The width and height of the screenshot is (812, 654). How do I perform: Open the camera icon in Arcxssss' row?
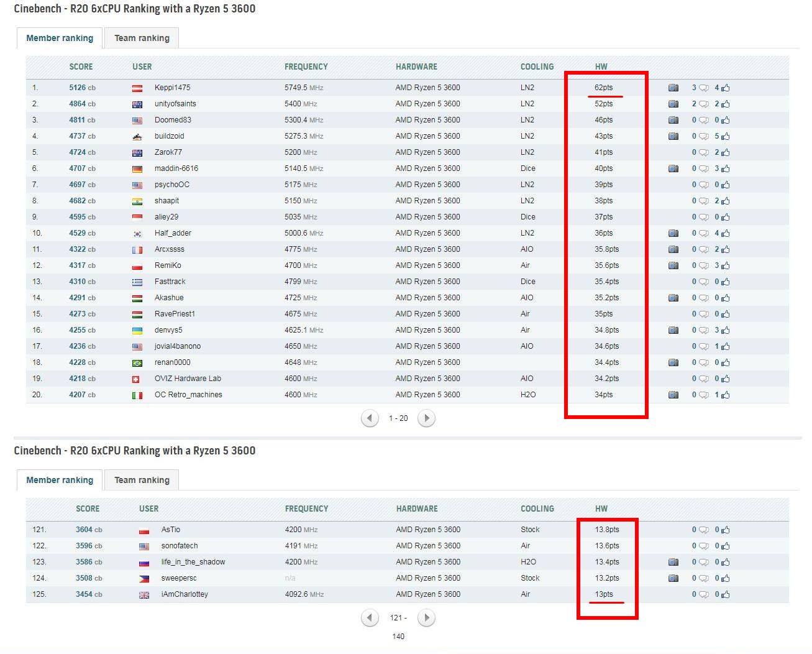tap(673, 249)
